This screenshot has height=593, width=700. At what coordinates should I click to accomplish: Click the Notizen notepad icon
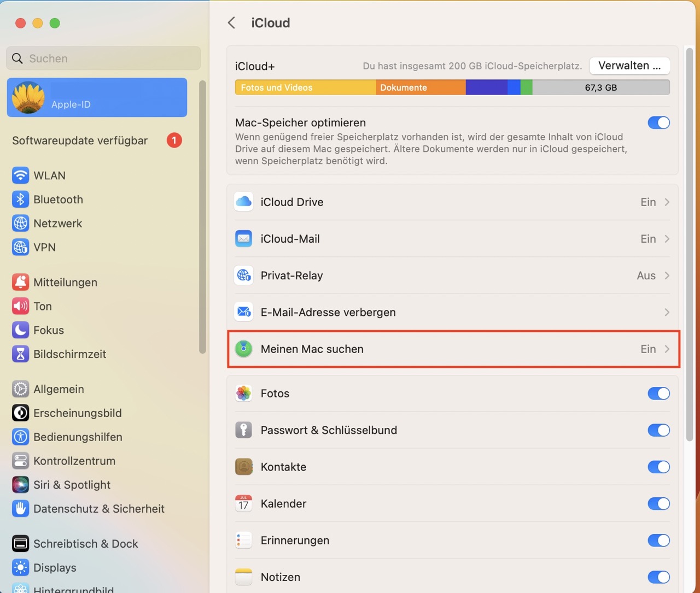click(x=243, y=577)
